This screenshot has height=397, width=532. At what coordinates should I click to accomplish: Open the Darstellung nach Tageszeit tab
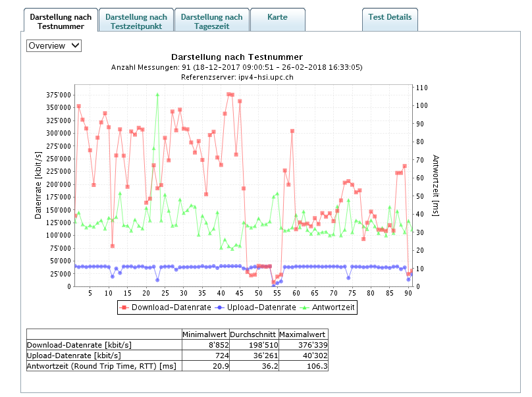tap(211, 21)
